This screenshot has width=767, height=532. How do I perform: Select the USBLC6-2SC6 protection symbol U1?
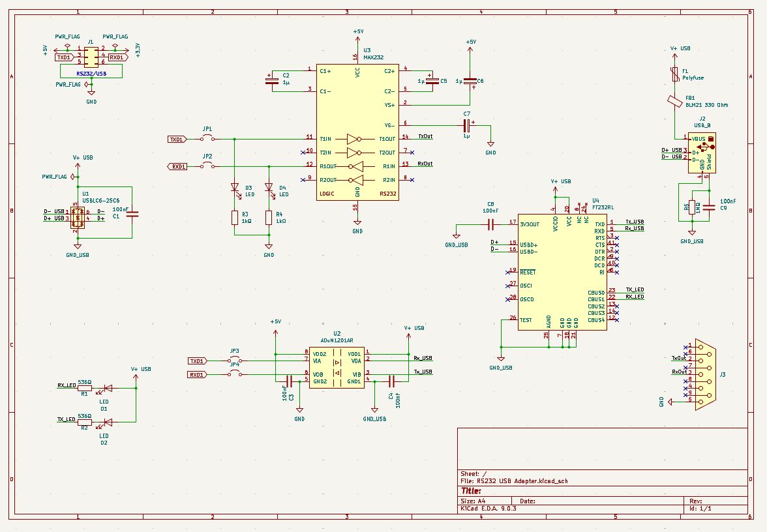click(78, 218)
